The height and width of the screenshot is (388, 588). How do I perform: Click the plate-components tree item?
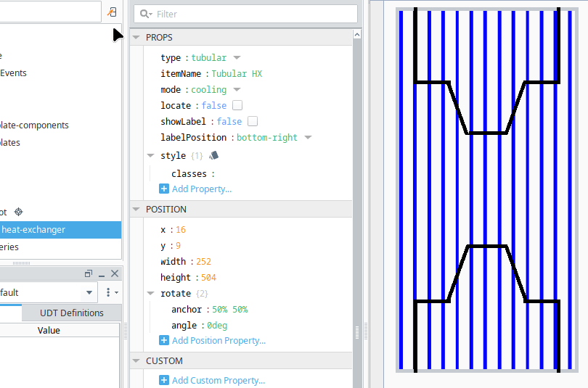tap(34, 125)
